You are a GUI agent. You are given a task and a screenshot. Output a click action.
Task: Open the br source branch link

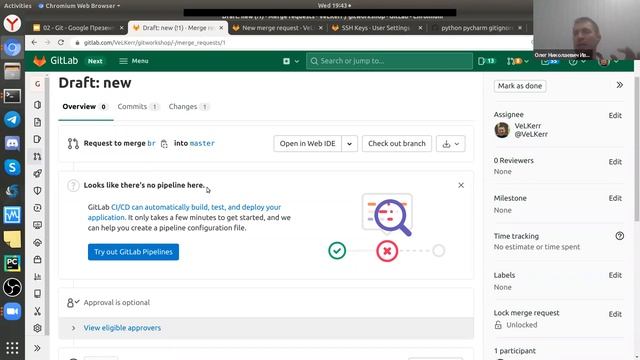[151, 143]
